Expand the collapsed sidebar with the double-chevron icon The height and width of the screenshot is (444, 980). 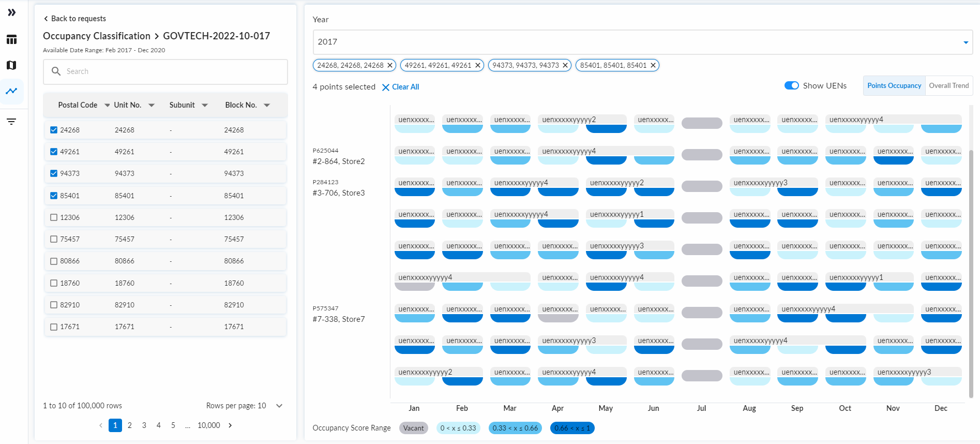tap(11, 12)
